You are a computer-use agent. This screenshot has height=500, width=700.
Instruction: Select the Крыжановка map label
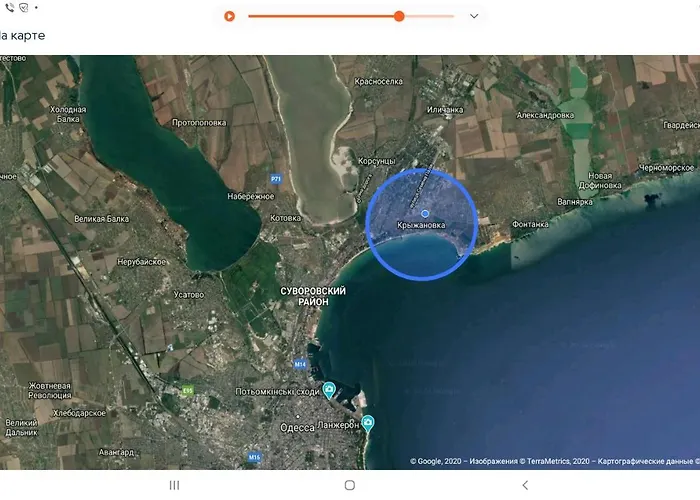coord(422,226)
